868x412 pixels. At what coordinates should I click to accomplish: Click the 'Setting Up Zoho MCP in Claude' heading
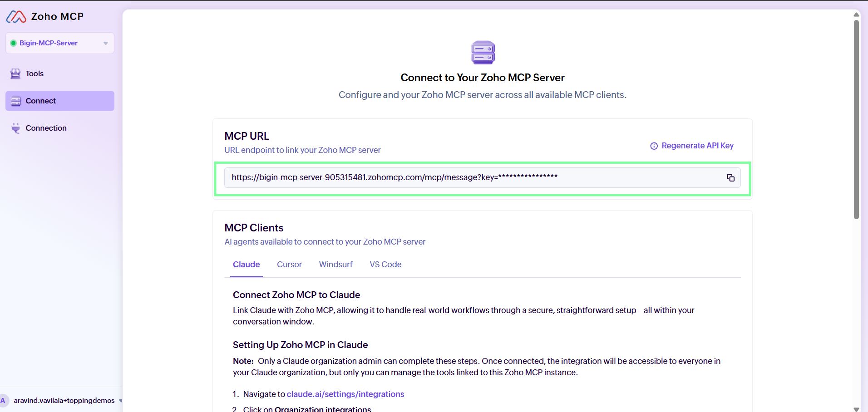click(301, 345)
